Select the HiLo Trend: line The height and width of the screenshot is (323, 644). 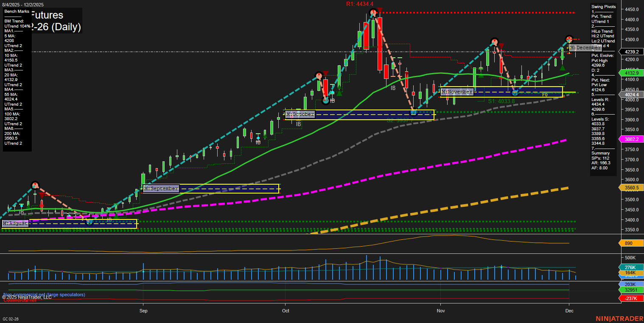pos(603,31)
